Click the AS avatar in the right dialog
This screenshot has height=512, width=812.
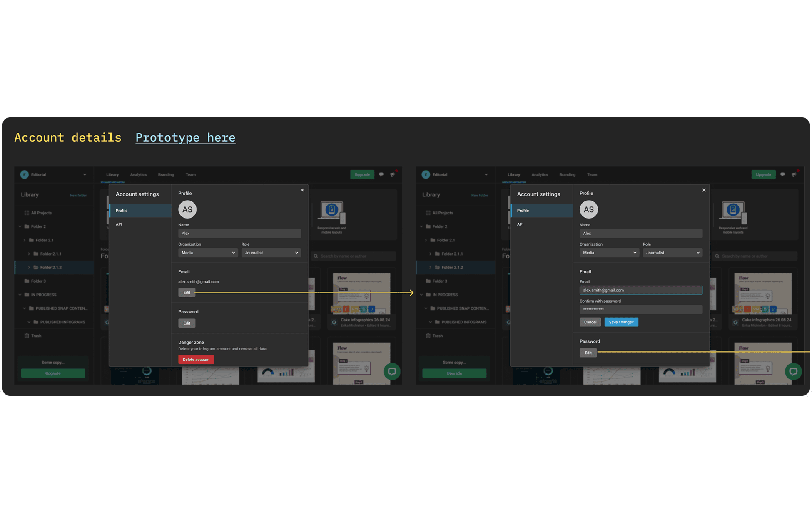point(589,209)
